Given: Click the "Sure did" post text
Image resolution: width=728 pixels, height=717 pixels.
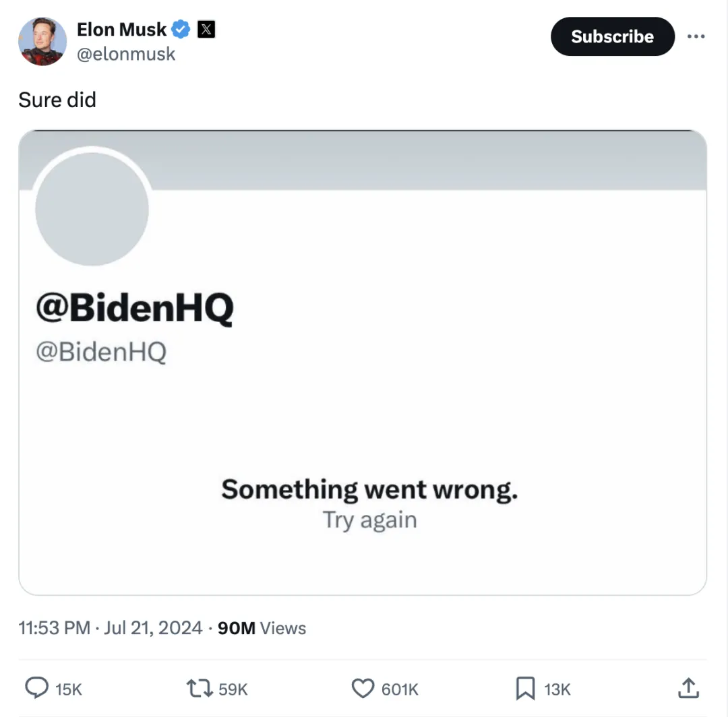Looking at the screenshot, I should pyautogui.click(x=57, y=100).
